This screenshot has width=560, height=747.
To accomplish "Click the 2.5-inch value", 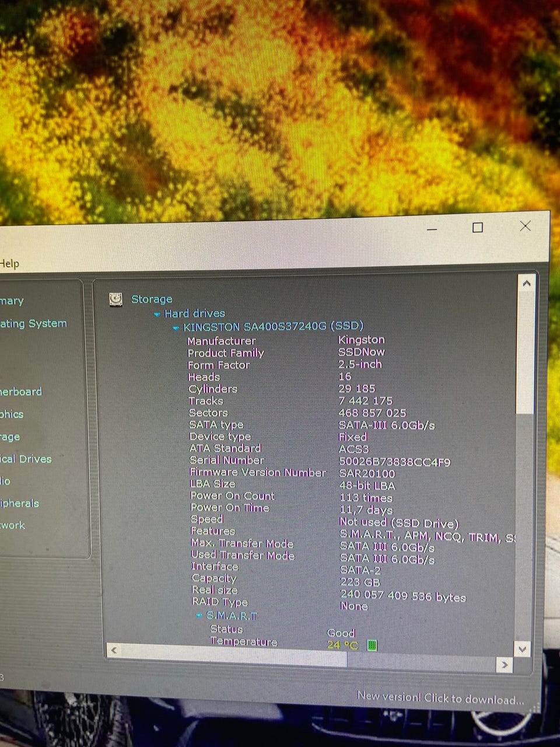I will [360, 364].
